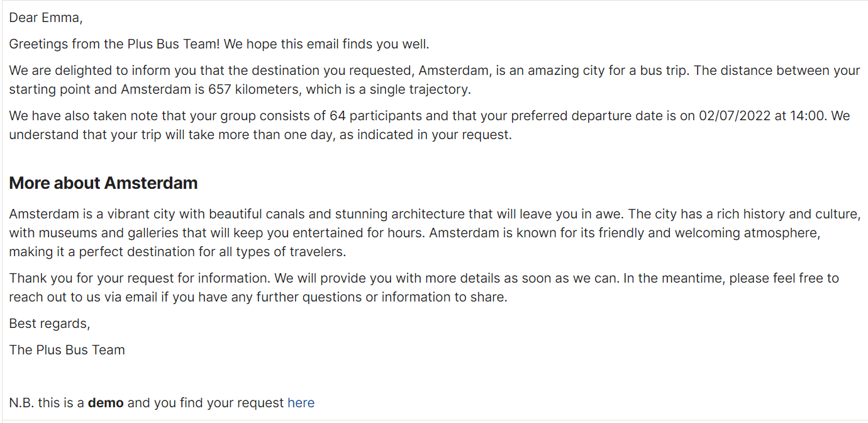Click the 'More about Amsterdam' heading
This screenshot has height=423, width=868.
coord(103,183)
